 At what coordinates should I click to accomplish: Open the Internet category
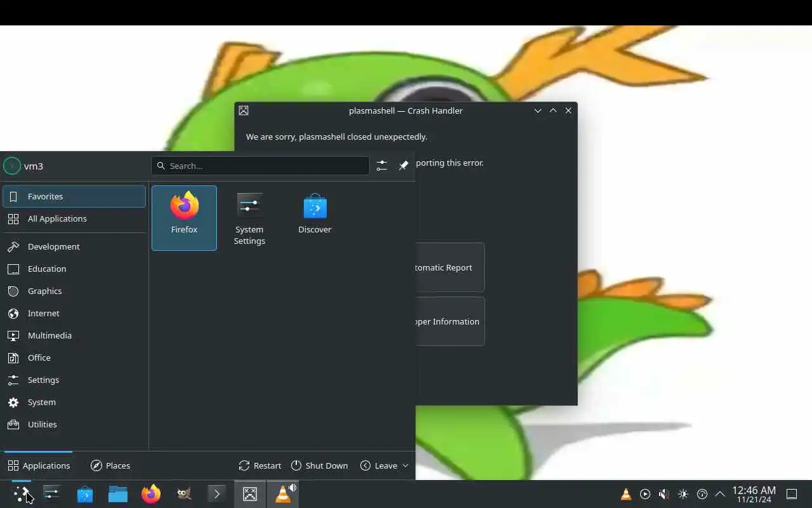point(74,313)
